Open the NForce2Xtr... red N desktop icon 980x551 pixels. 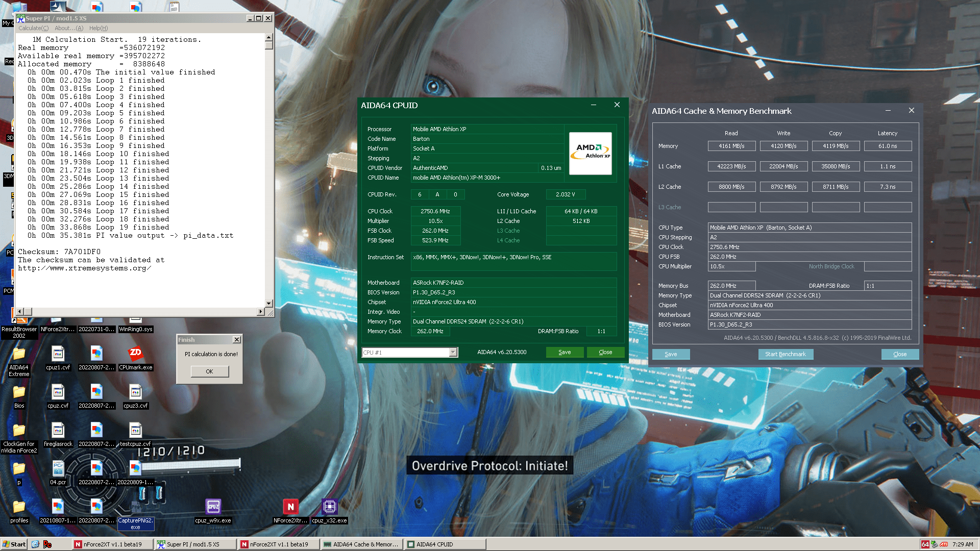tap(290, 511)
